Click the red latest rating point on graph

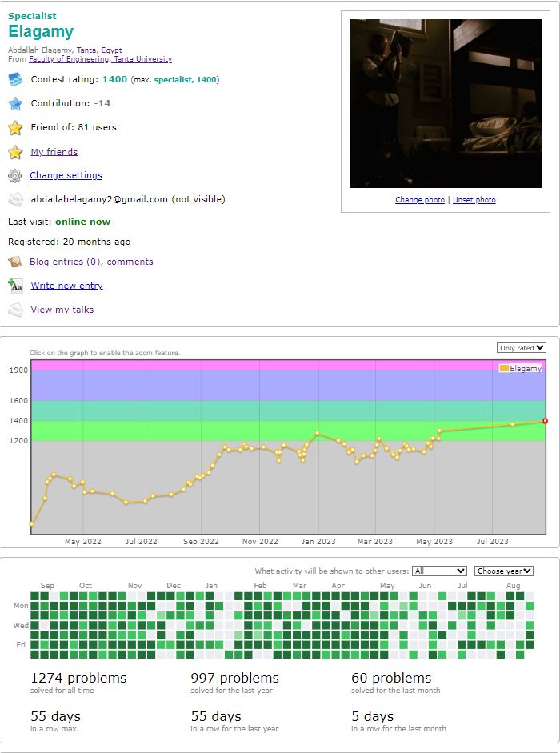(545, 421)
